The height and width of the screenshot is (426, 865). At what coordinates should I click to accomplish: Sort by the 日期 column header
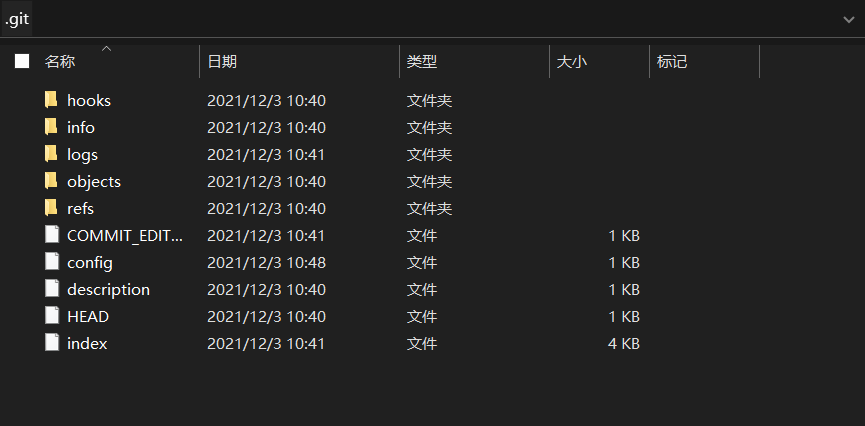(x=222, y=62)
